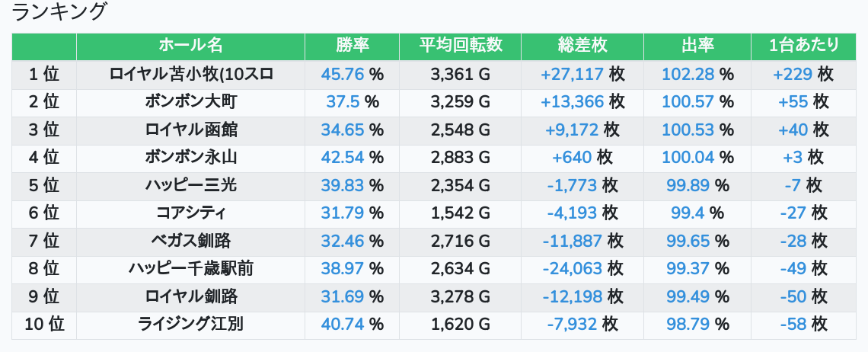Viewport: 868px width, 352px height.
Task: Sort by 勝率 column header
Action: point(352,45)
